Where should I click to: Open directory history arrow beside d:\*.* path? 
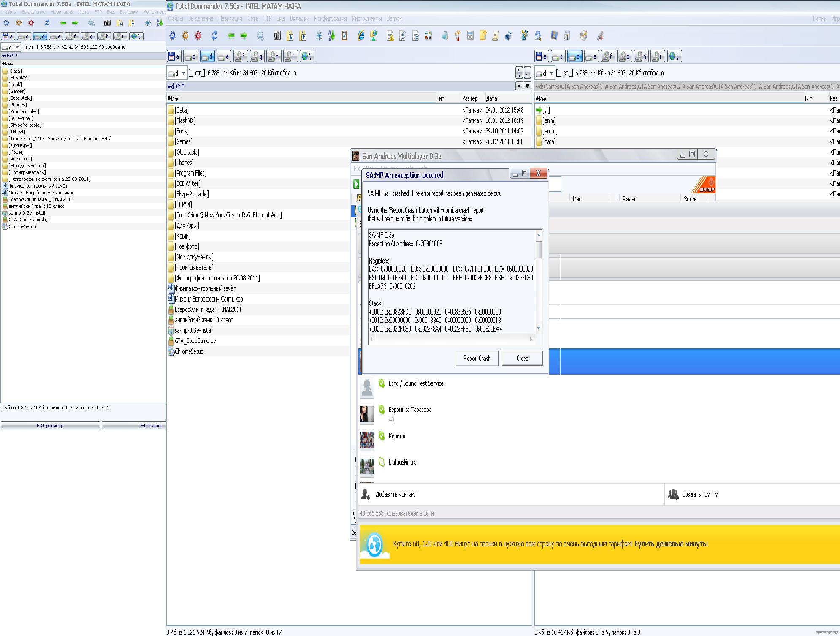point(527,86)
